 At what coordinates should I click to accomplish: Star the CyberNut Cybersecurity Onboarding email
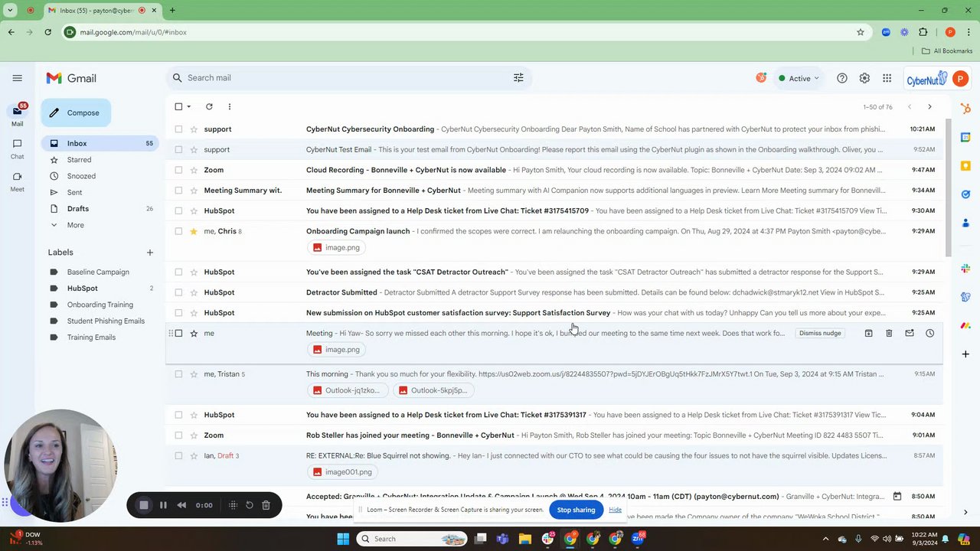[194, 129]
